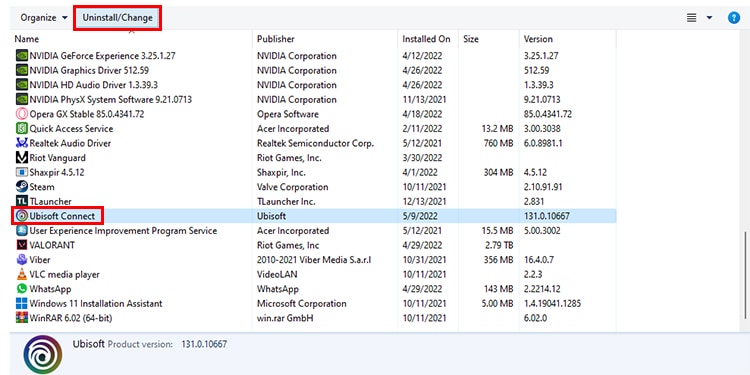Select the Steam entry name
The image size is (750, 375).
pyautogui.click(x=42, y=187)
